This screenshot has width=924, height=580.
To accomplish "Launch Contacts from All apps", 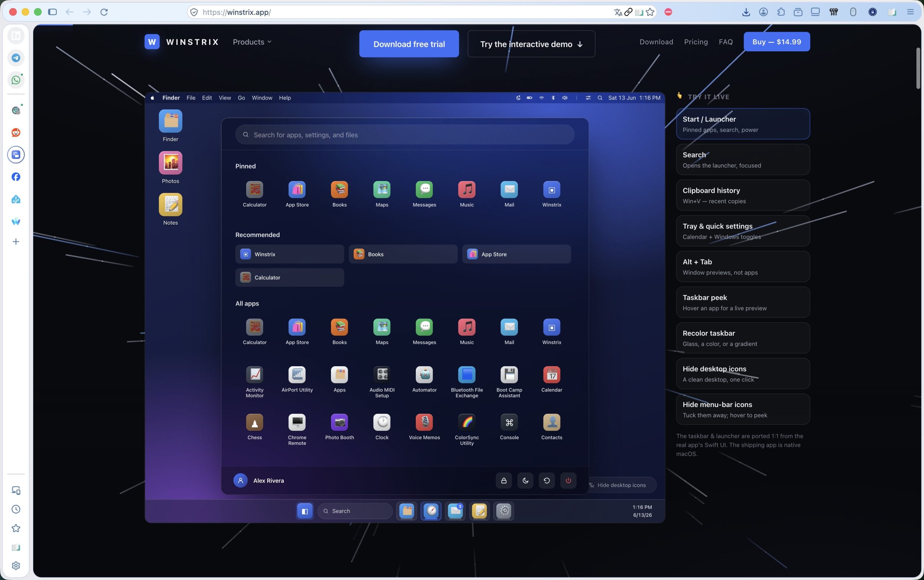I will (552, 427).
